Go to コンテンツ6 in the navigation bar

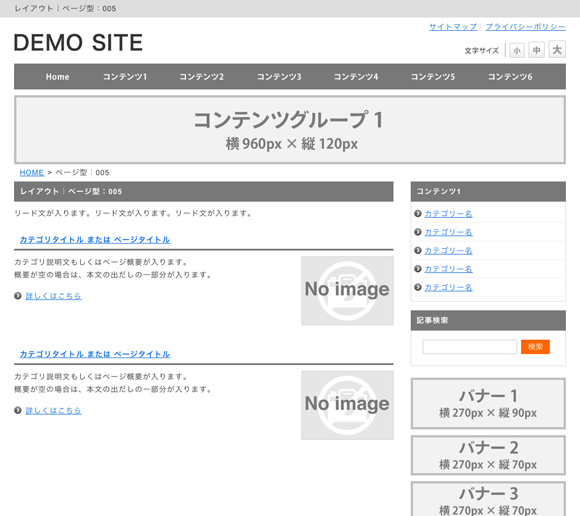click(x=510, y=77)
